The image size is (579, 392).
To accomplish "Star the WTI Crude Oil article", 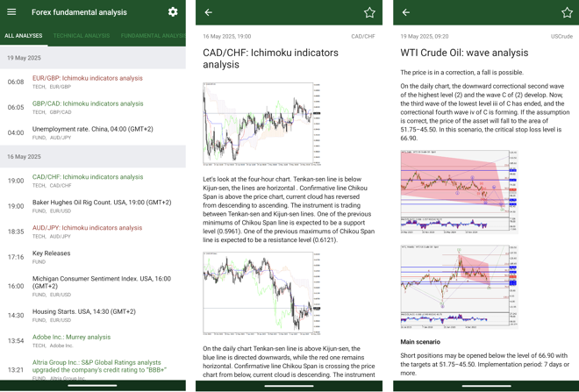I will pos(567,12).
